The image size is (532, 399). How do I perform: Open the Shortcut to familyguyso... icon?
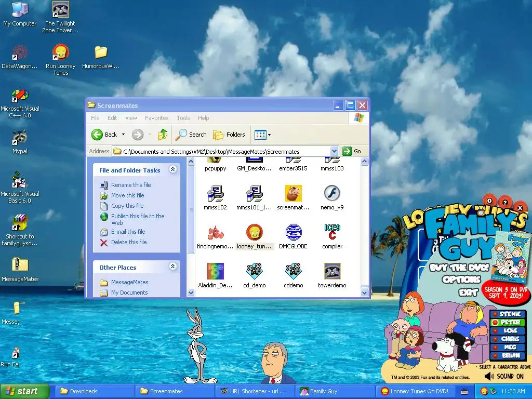click(x=20, y=231)
